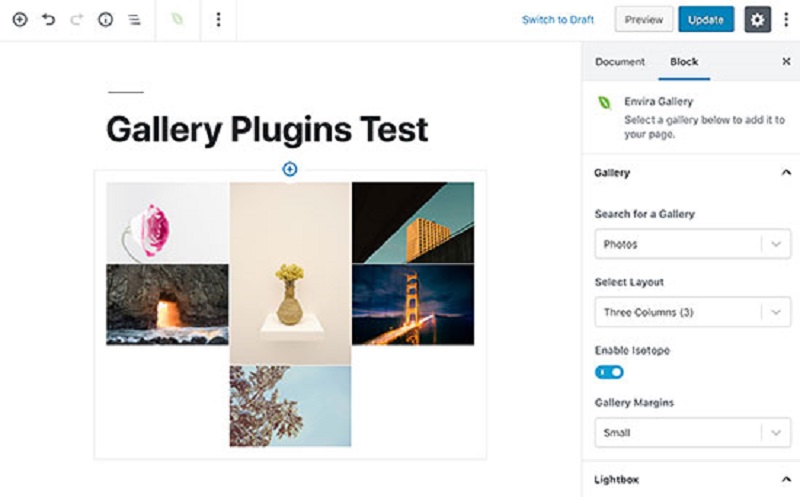The image size is (800, 497).
Task: Click the Switch to Draft link
Action: pos(557,20)
